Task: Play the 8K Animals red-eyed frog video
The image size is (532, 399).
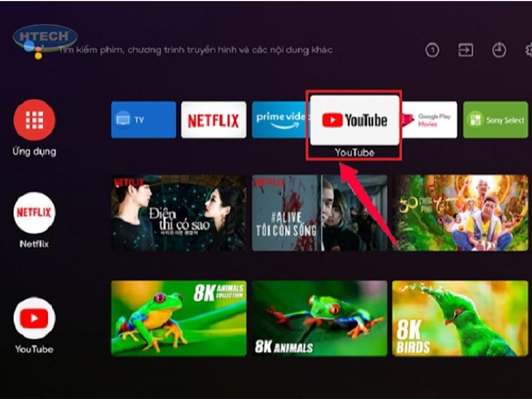Action: (319, 318)
